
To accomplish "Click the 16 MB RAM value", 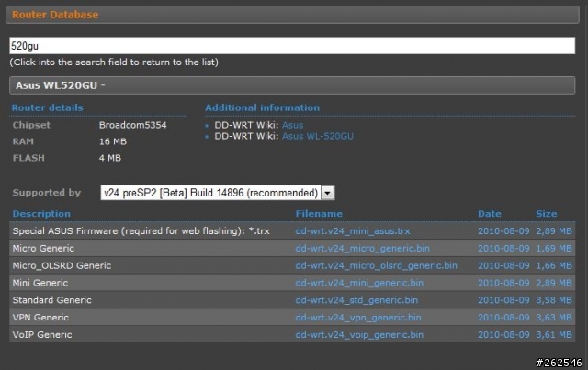I will 113,141.
